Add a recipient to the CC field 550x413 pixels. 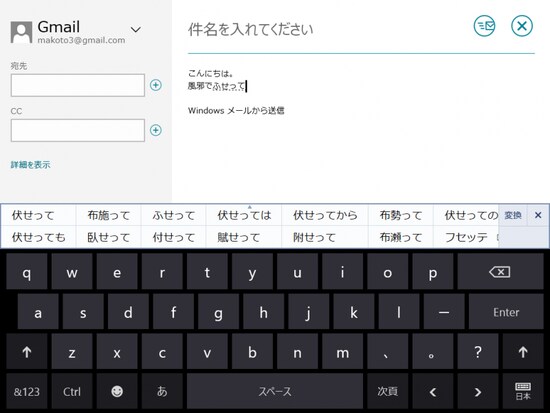[156, 130]
